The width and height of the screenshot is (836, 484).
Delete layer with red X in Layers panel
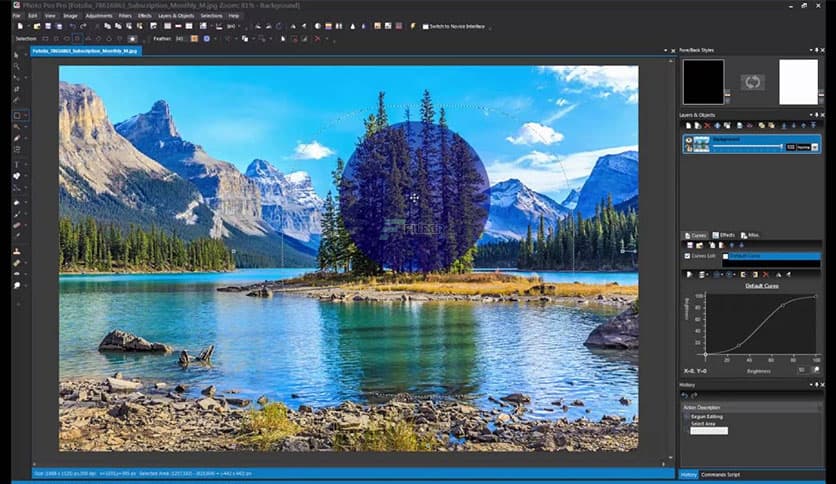point(708,126)
